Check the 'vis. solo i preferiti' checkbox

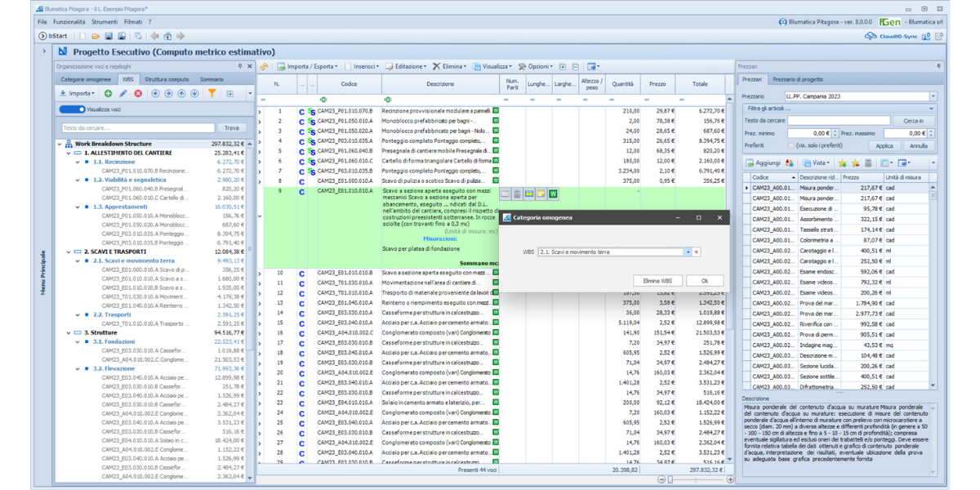point(791,145)
